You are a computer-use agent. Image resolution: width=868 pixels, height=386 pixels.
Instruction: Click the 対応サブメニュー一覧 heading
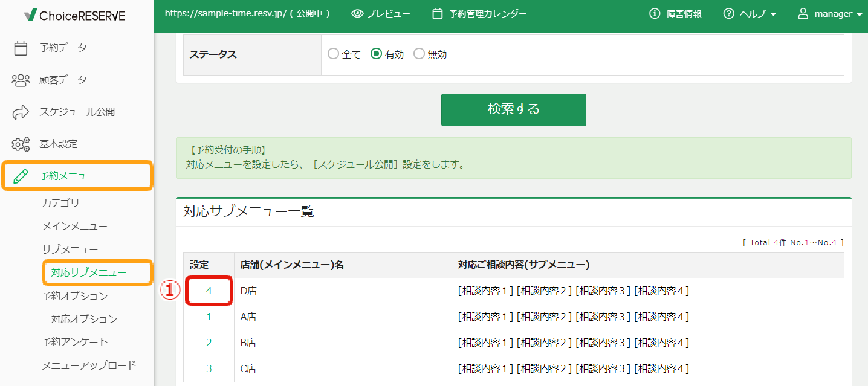[249, 212]
